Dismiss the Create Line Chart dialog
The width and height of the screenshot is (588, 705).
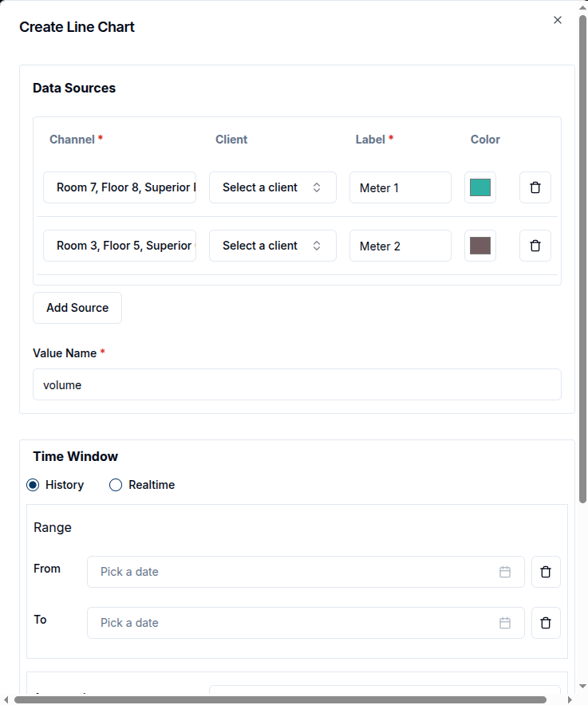(557, 19)
